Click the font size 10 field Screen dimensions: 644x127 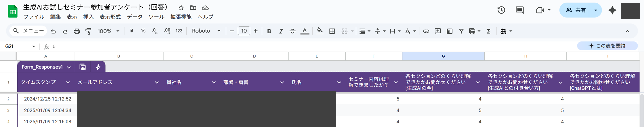point(244,31)
